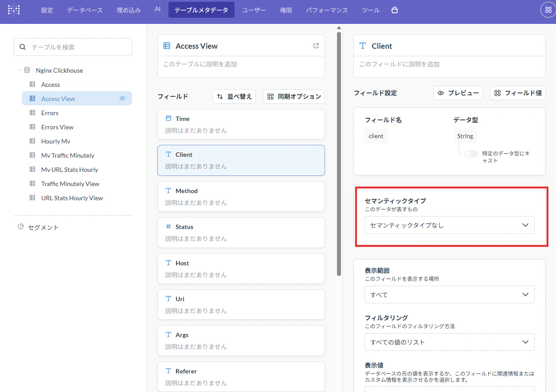Screen dimensions: 556x392
Task: Click the number hash icon on Status field
Action: point(168,226)
